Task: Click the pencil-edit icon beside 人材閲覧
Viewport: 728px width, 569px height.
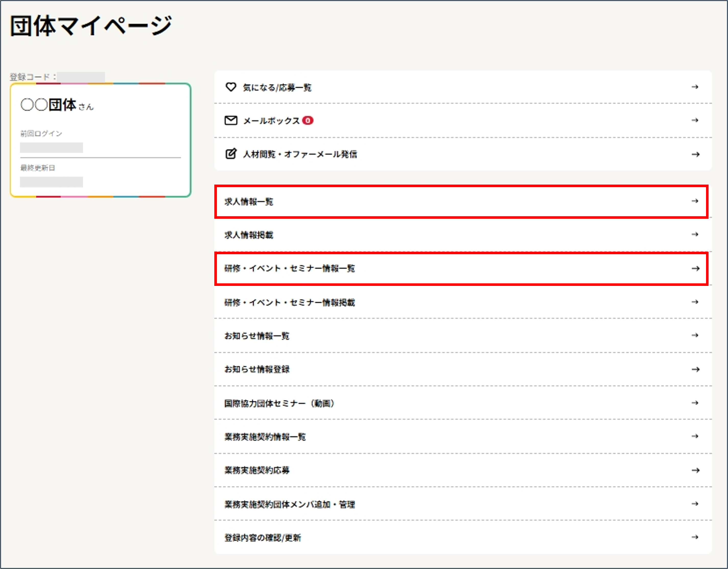Action: coord(231,154)
